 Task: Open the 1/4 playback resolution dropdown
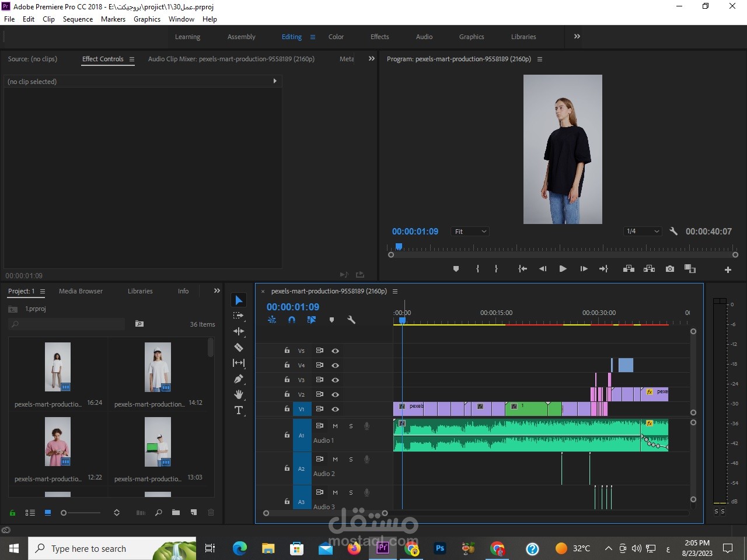642,232
